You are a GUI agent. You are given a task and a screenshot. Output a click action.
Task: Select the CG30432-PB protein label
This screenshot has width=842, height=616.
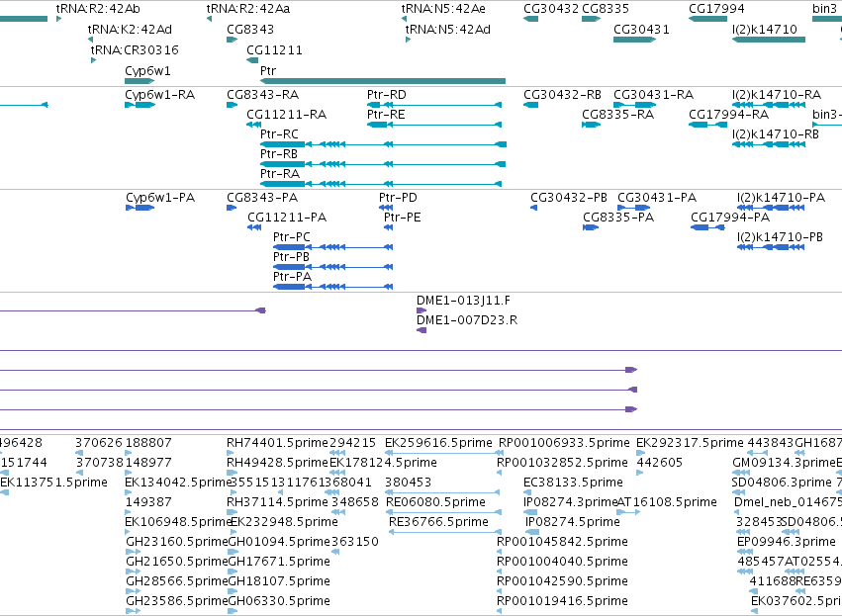tap(569, 198)
